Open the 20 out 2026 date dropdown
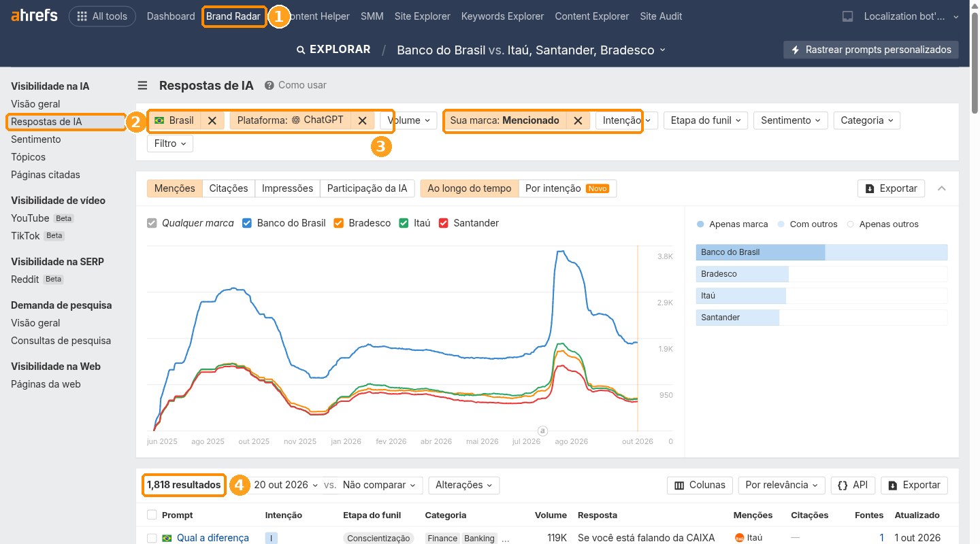Screen dimensions: 980x544 click(286, 485)
